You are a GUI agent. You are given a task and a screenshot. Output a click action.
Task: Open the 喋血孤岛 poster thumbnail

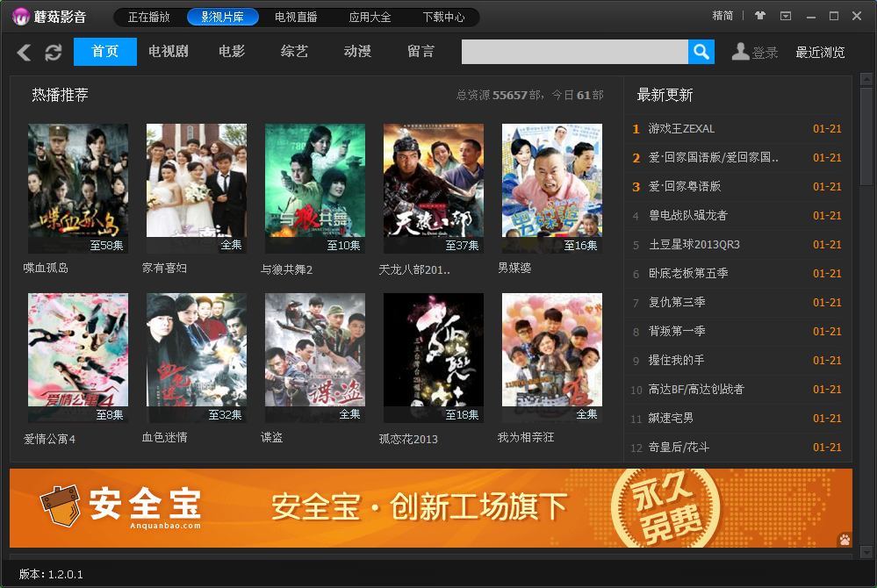click(x=78, y=189)
